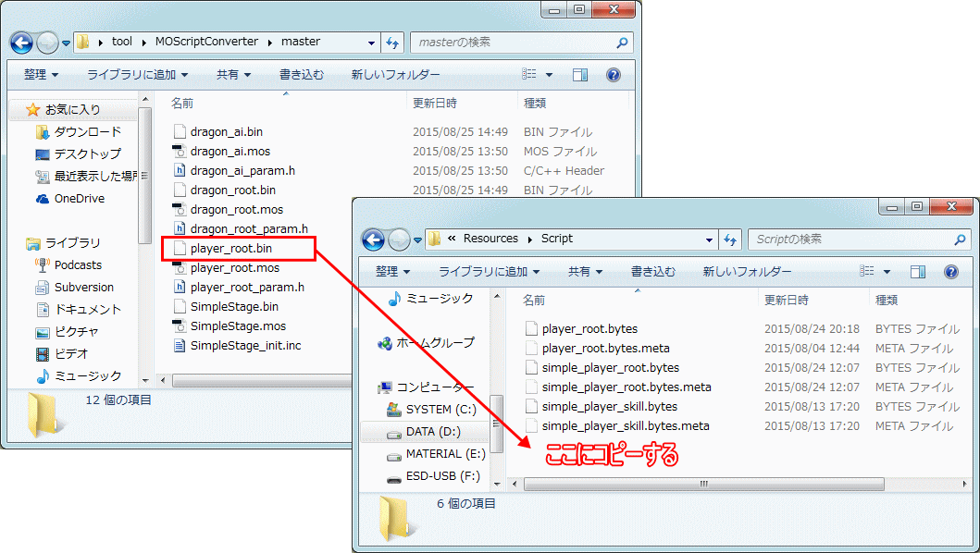Select player_root.bytes file
This screenshot has width=980, height=553.
[x=582, y=328]
